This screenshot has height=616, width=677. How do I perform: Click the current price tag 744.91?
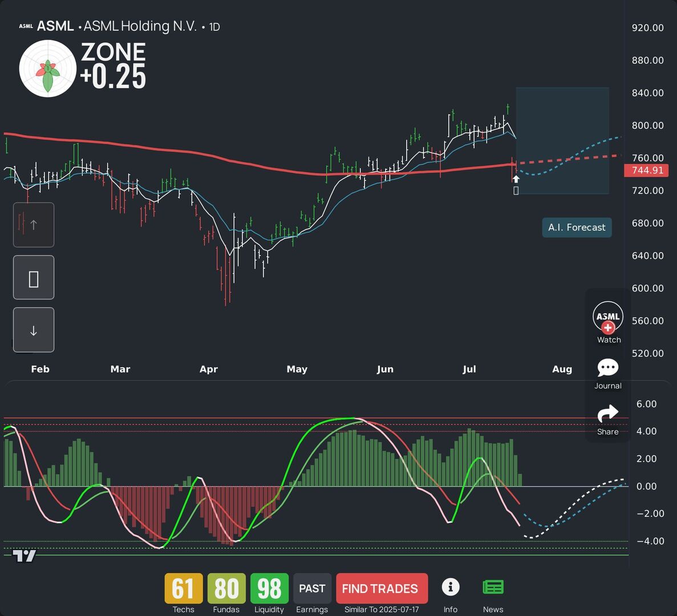(x=646, y=170)
